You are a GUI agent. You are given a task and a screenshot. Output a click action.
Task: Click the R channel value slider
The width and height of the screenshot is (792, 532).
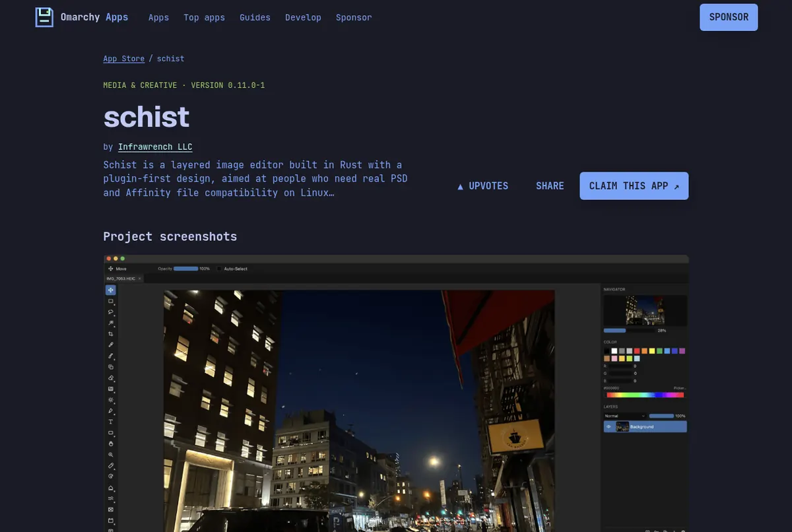(x=620, y=366)
